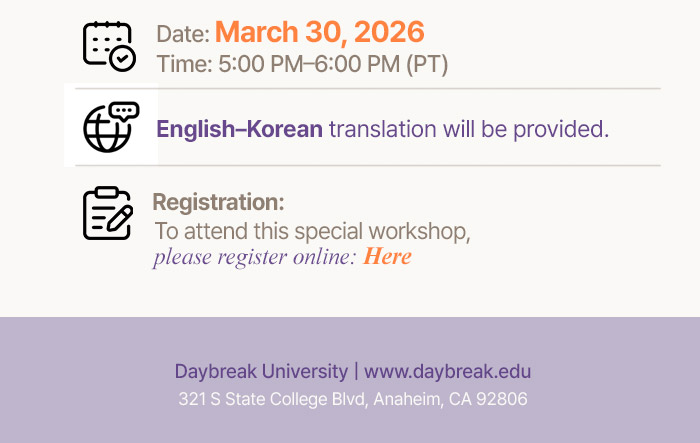Click the bold "English–Korean" text
This screenshot has height=443, width=700.
click(x=239, y=129)
